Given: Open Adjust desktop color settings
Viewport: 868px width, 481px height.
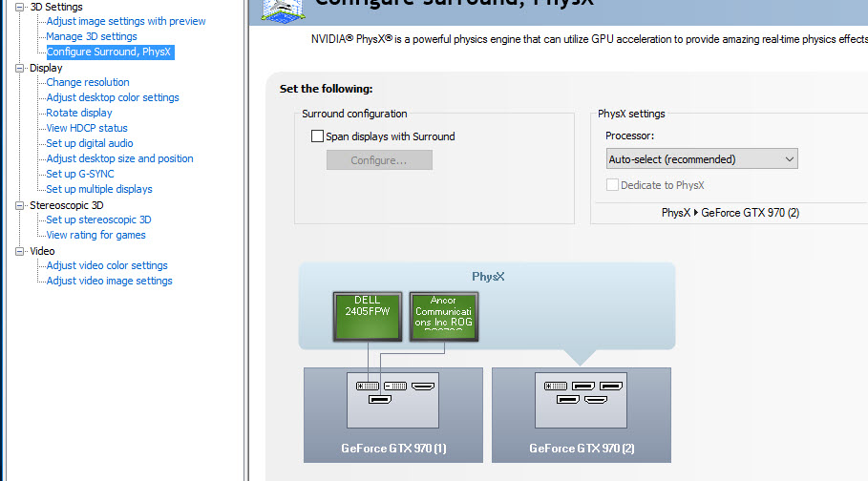Looking at the screenshot, I should pyautogui.click(x=113, y=97).
